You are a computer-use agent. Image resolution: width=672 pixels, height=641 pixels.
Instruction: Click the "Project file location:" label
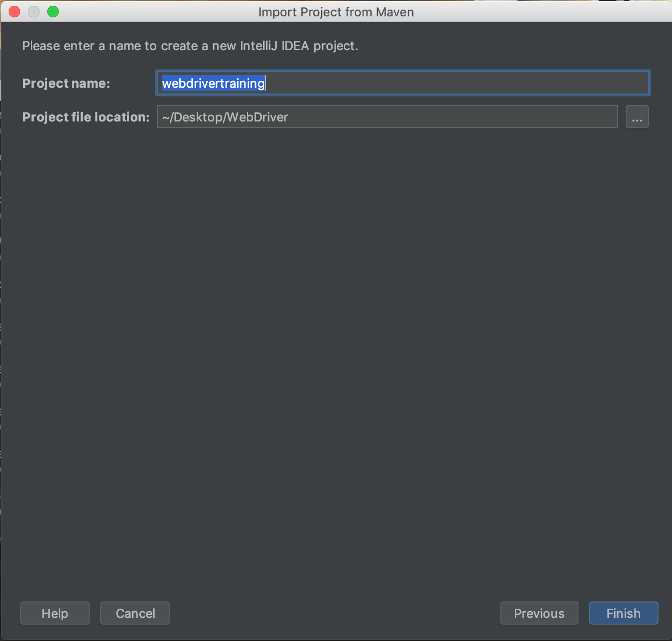click(86, 117)
